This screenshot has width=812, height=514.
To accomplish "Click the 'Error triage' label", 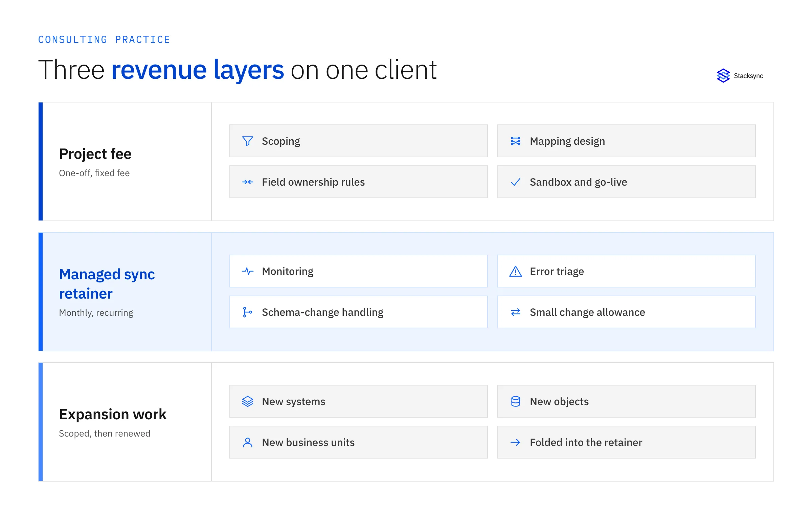I will [557, 271].
